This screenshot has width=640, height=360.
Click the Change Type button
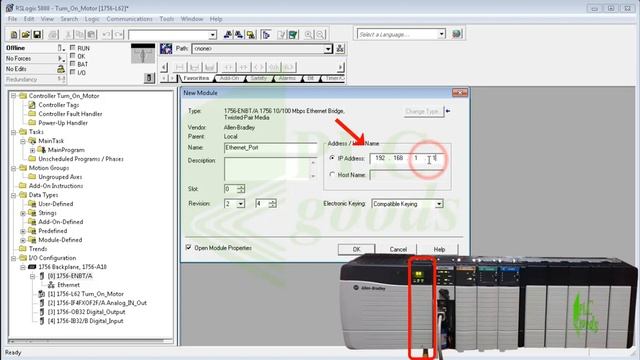coord(423,111)
